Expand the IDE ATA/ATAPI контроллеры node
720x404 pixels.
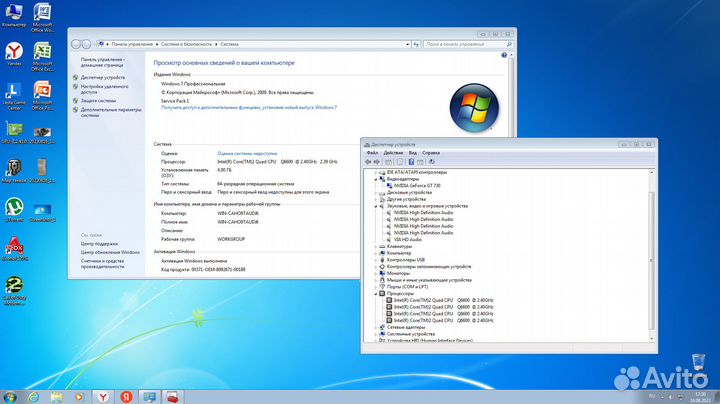click(x=376, y=173)
